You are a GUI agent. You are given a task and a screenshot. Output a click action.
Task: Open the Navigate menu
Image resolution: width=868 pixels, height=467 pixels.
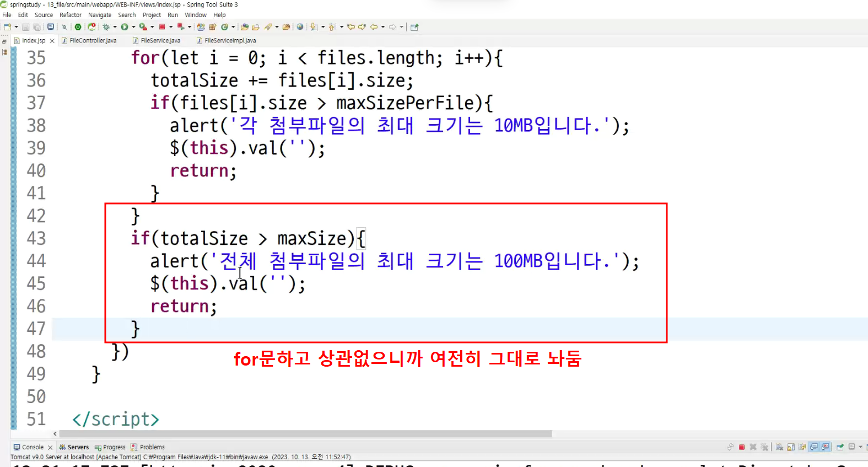coord(100,15)
